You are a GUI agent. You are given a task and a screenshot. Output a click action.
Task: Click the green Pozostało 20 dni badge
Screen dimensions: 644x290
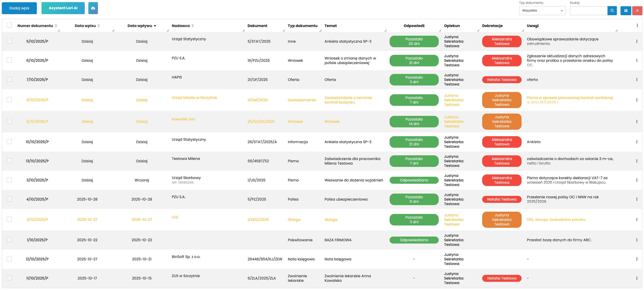pos(414,41)
